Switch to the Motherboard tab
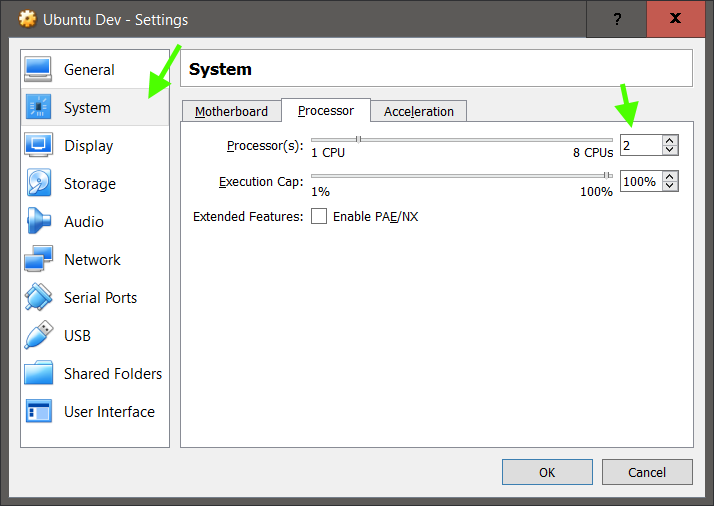 tap(231, 111)
